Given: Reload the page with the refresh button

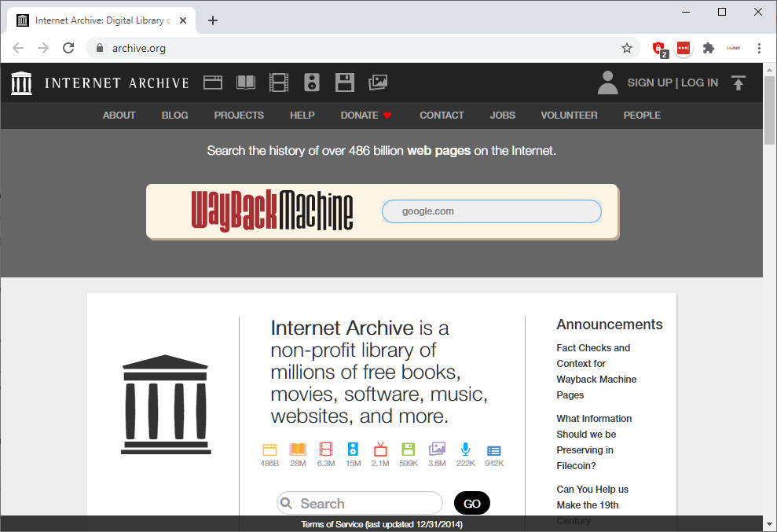Looking at the screenshot, I should [x=68, y=48].
